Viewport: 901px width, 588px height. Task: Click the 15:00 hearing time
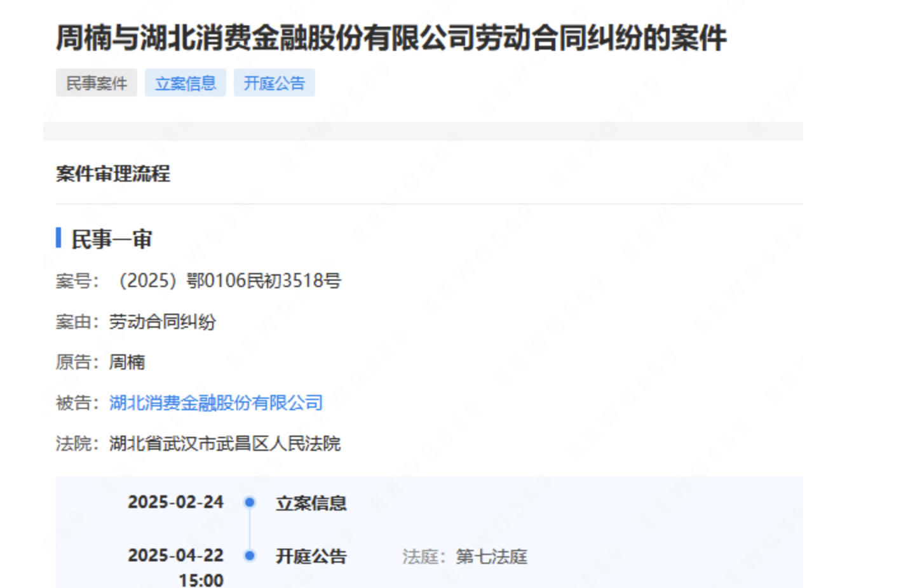coord(201,580)
